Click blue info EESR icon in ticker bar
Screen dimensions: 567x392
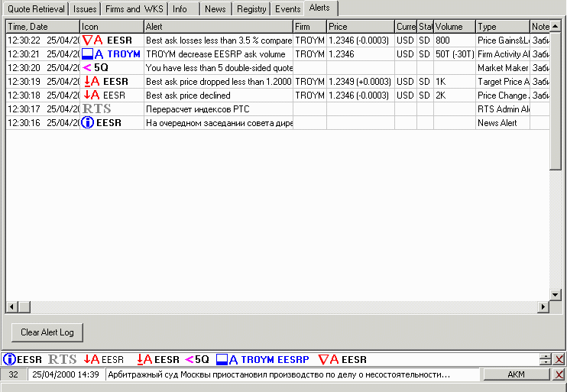tap(22, 359)
